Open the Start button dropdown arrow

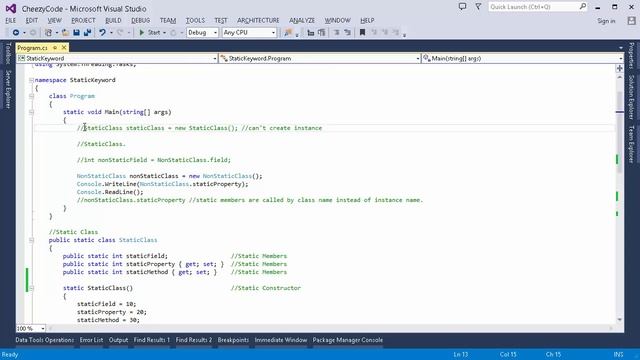164,33
